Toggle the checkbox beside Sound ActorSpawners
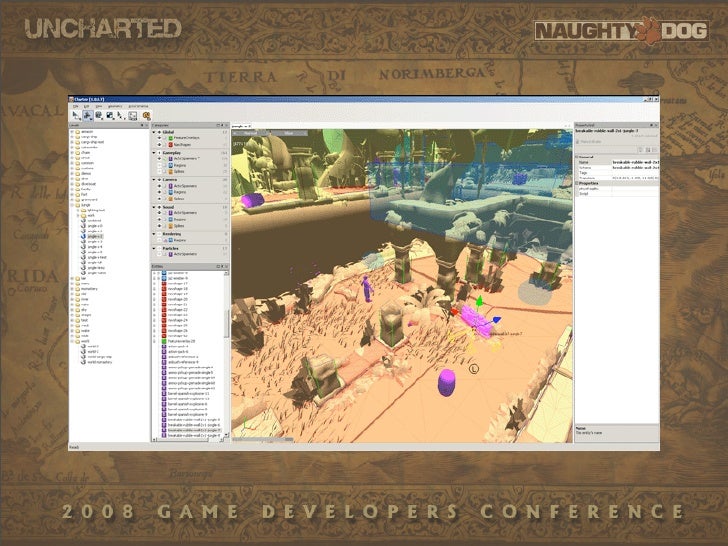728x546 pixels. (165, 213)
